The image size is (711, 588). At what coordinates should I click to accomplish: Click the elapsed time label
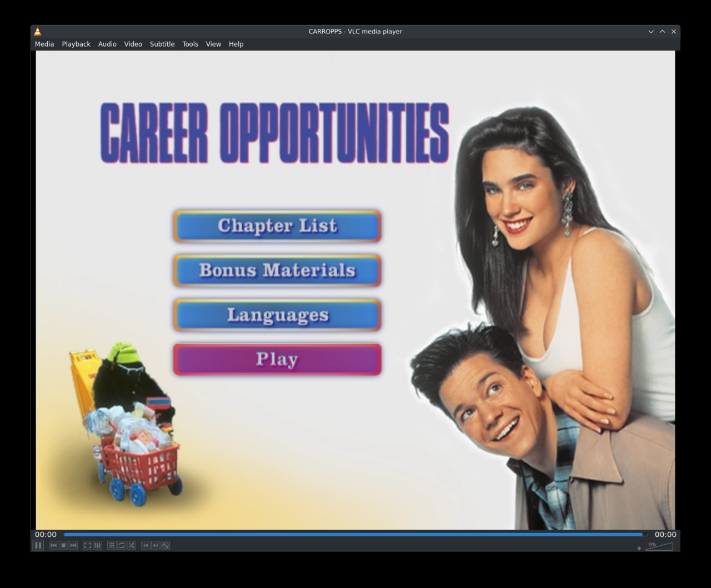click(46, 535)
